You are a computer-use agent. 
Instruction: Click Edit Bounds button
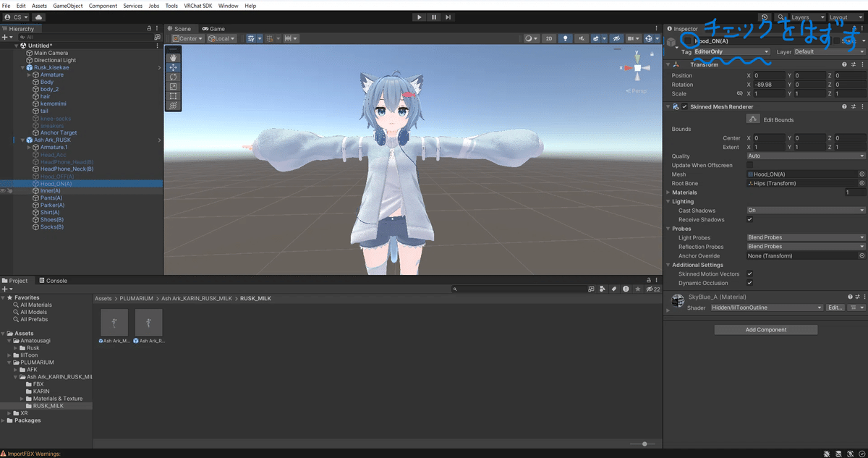tap(752, 119)
